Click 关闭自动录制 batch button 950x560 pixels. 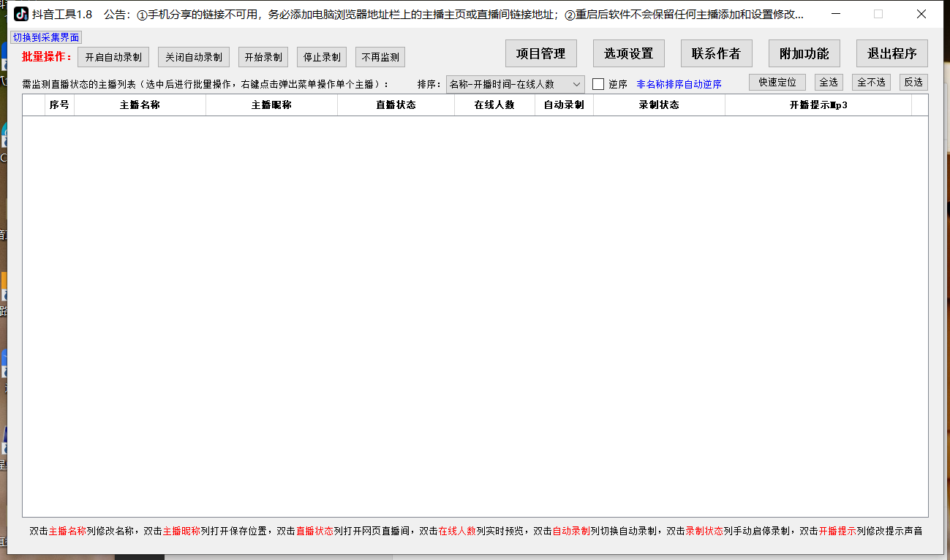click(x=194, y=57)
